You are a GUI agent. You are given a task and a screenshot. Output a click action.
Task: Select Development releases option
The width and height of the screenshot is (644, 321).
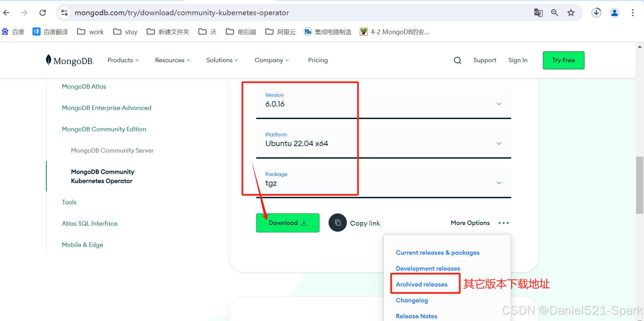tap(428, 269)
